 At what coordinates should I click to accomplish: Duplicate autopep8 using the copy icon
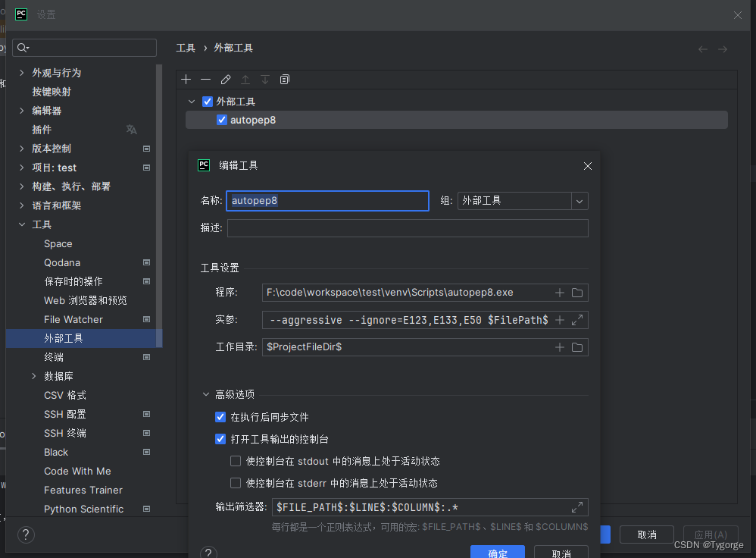[284, 79]
